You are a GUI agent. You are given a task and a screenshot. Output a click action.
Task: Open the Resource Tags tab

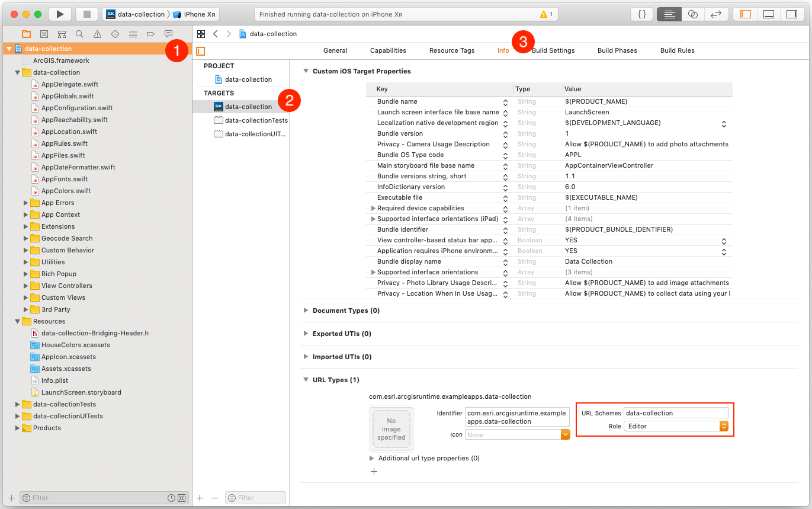point(452,50)
